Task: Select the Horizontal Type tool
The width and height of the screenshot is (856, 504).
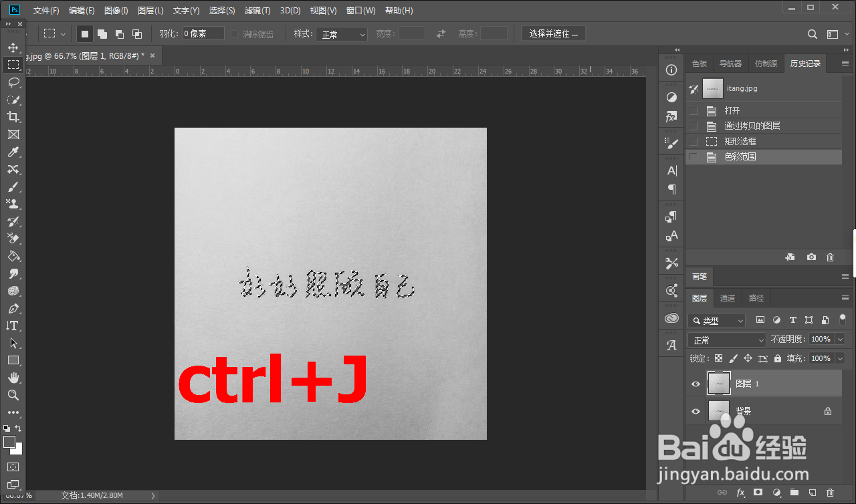Action: pos(13,326)
